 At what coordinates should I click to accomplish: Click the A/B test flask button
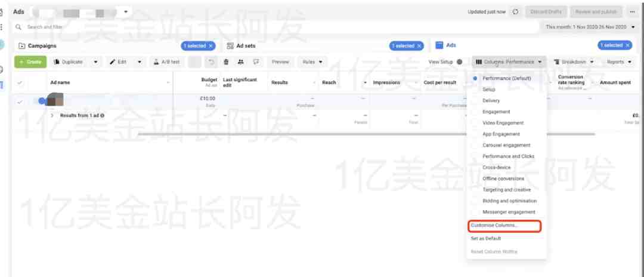167,62
